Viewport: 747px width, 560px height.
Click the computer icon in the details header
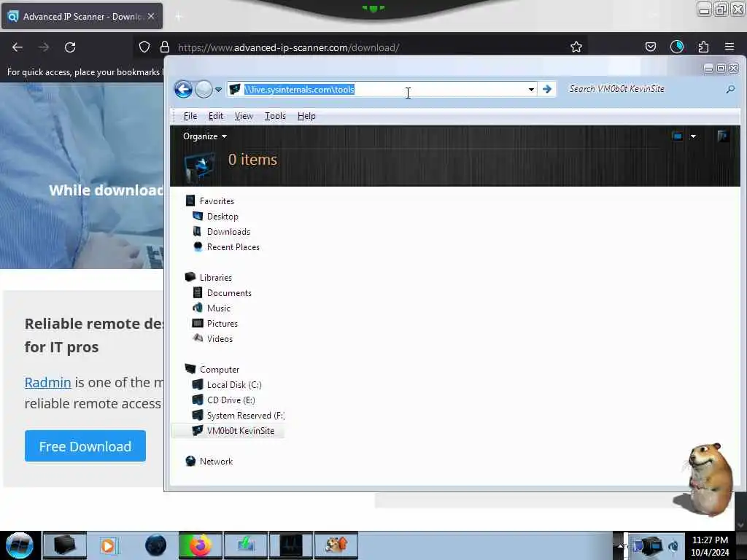(199, 167)
